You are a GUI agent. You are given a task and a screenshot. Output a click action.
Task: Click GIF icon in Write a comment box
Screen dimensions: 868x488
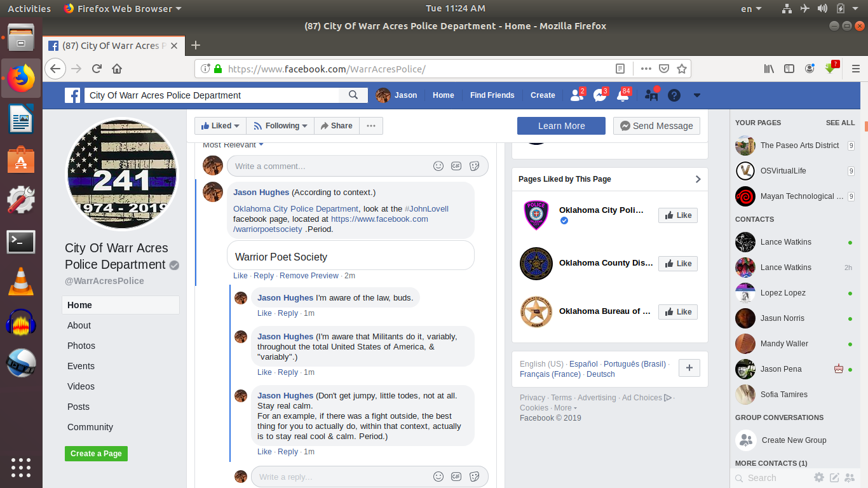click(456, 166)
